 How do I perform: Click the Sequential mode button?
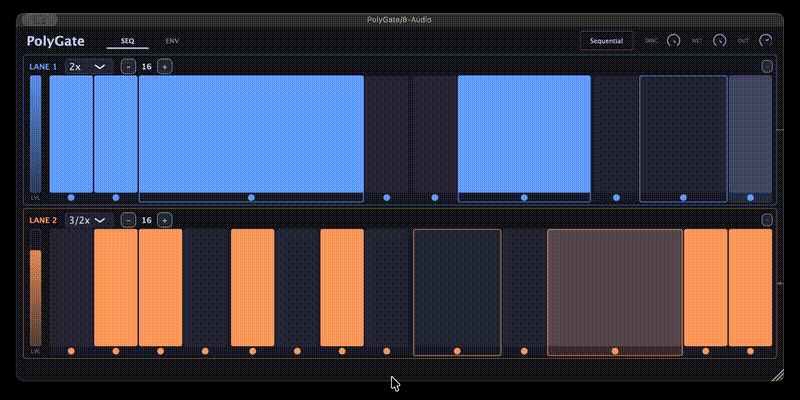pos(606,41)
